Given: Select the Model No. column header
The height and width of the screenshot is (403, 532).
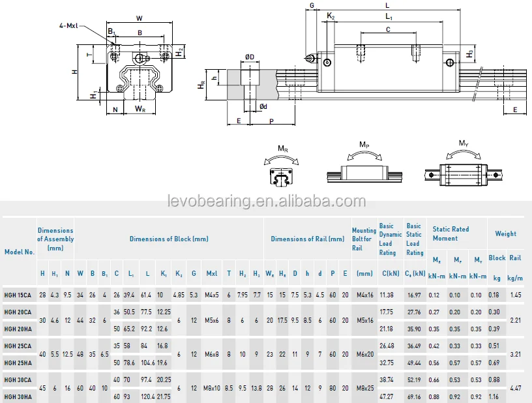Looking at the screenshot, I should [19, 252].
